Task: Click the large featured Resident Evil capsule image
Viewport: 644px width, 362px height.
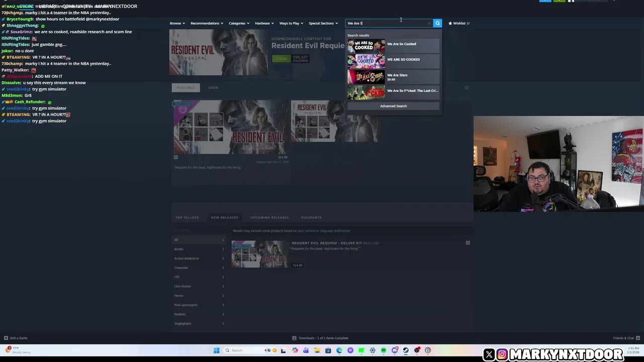Action: [231, 127]
